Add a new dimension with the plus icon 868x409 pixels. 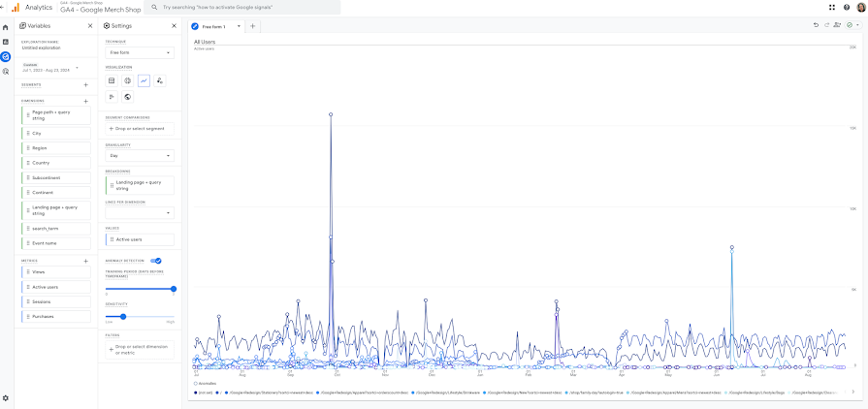[x=85, y=102]
